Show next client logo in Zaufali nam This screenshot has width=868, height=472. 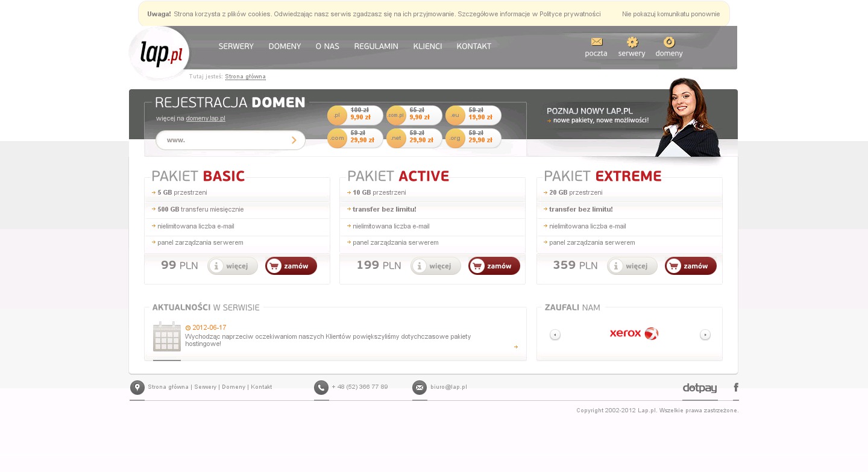tap(705, 335)
